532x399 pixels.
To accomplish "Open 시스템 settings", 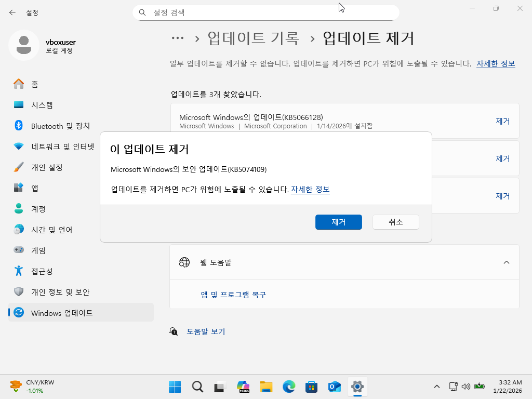I will [x=81, y=105].
